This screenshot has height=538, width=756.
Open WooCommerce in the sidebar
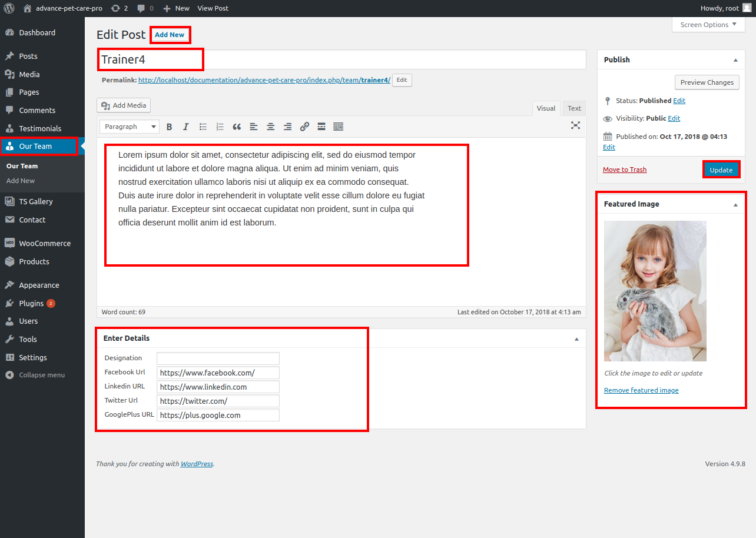click(x=42, y=244)
